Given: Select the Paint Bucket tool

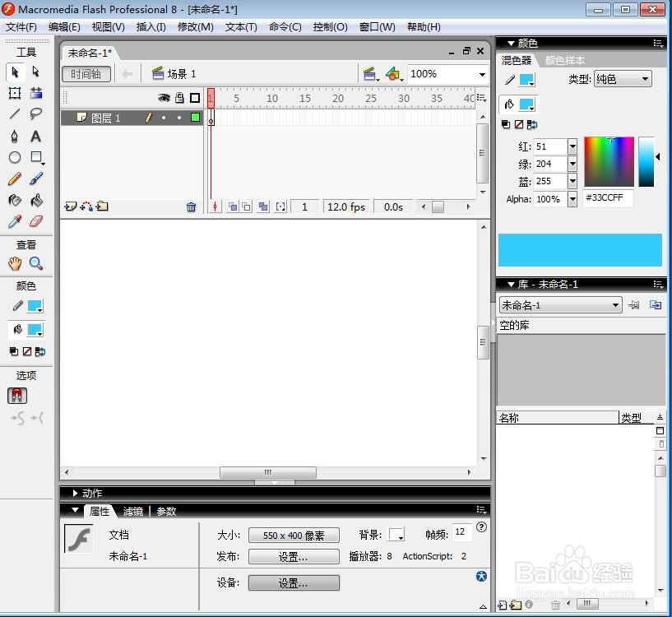Looking at the screenshot, I should 36,200.
